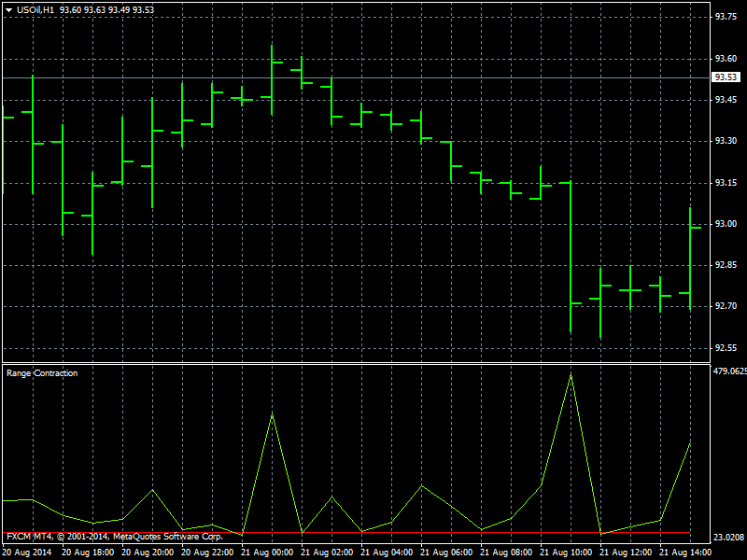Screen dimensions: 747x560
Task: Open the chart menu triangle beside USOil,H1
Action: point(8,10)
